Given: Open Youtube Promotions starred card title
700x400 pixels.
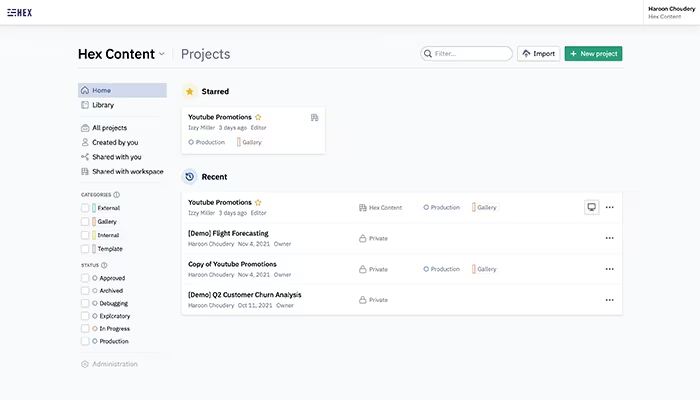Looking at the screenshot, I should (220, 117).
